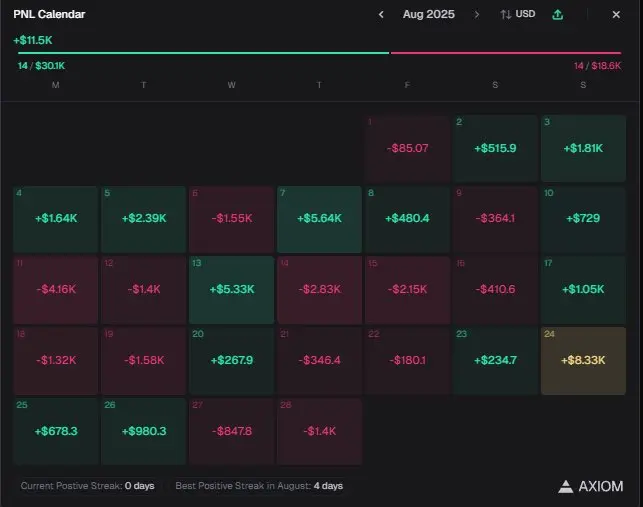Screen dimensions: 643x507
Task: Select day 11 cell showing -$4.16K
Action: (56, 290)
